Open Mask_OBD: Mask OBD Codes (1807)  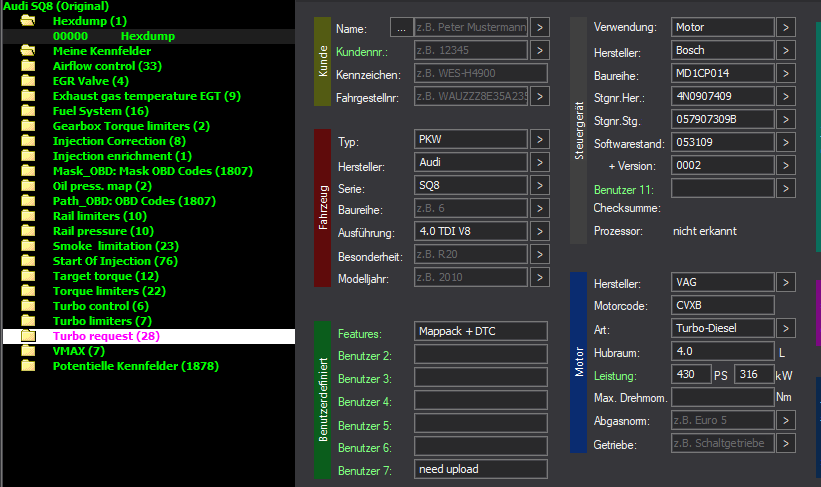point(152,171)
